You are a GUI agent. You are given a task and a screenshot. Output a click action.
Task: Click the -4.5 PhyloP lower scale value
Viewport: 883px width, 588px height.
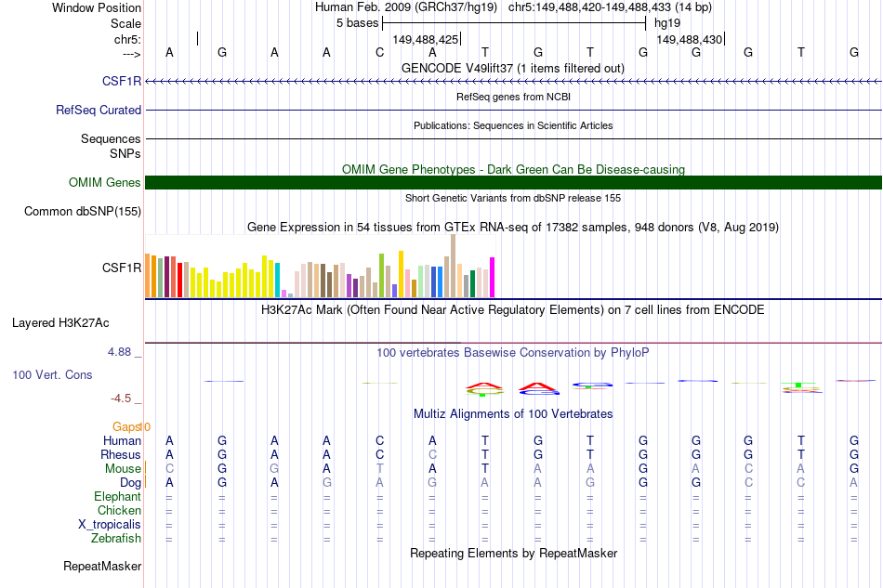(x=121, y=399)
